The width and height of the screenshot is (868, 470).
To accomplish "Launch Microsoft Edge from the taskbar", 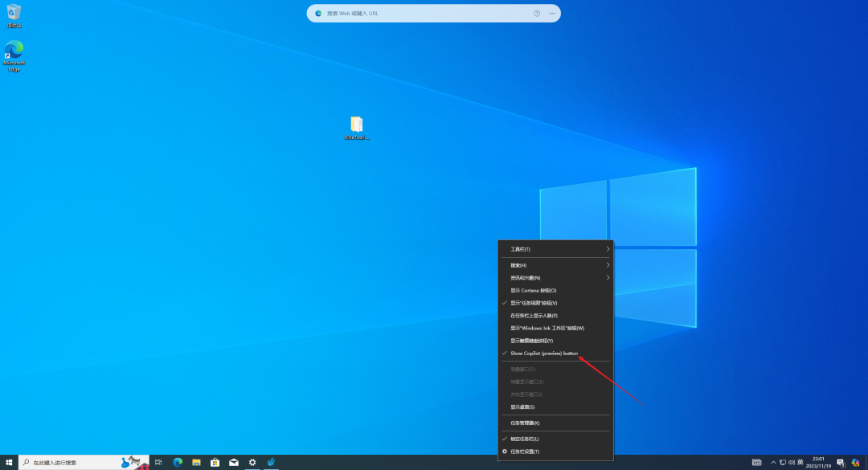I will [x=178, y=462].
